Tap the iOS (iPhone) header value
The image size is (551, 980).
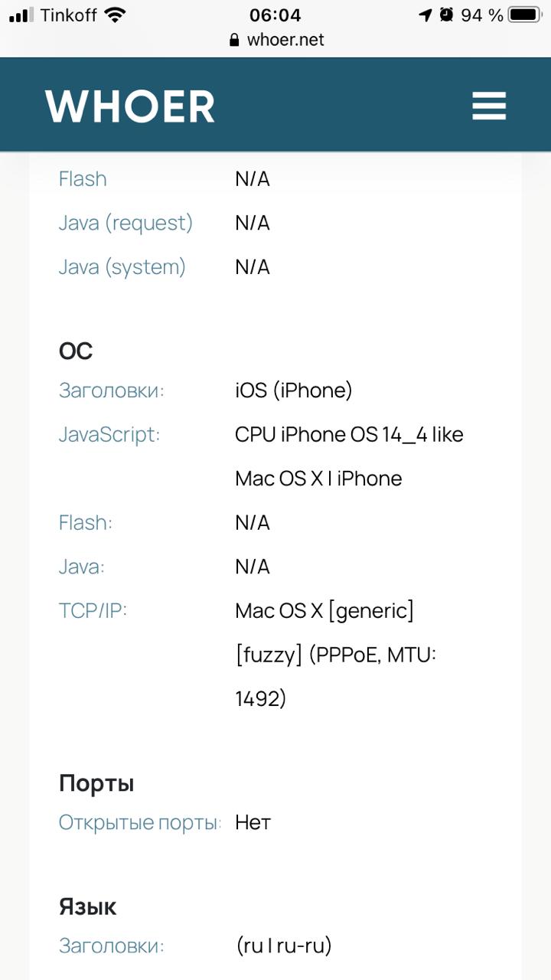click(x=294, y=390)
